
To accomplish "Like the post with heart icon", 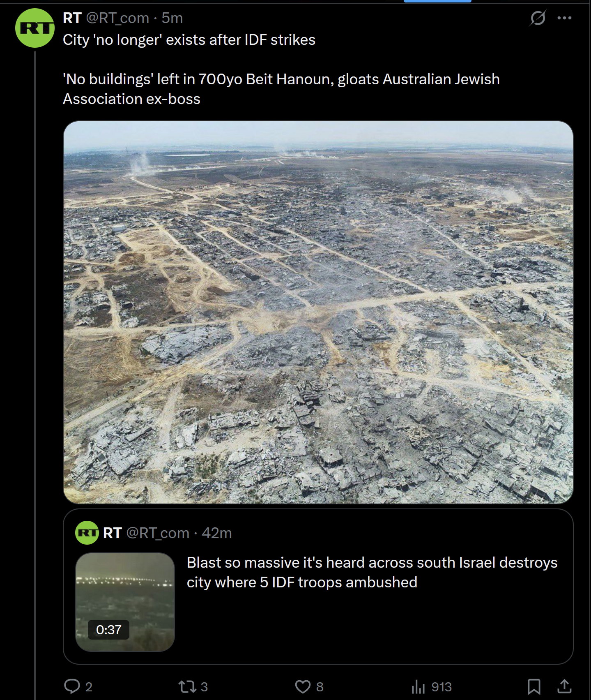I will pos(303,686).
